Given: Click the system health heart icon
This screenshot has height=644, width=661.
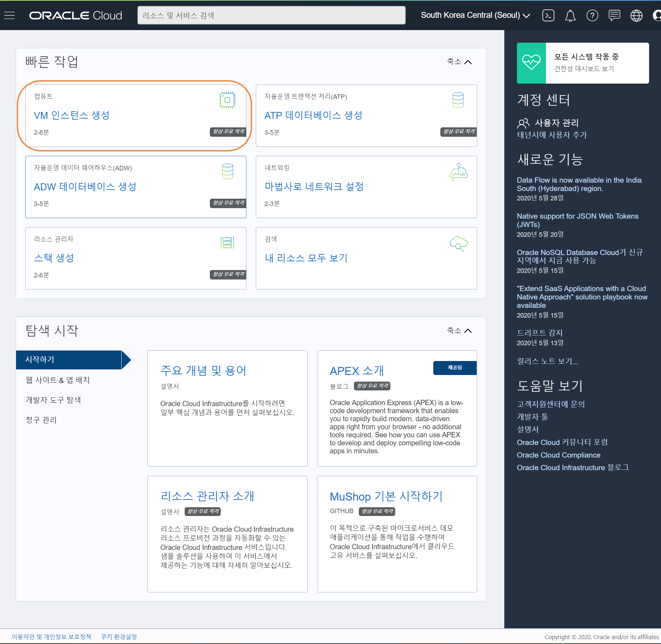Looking at the screenshot, I should click(x=531, y=63).
